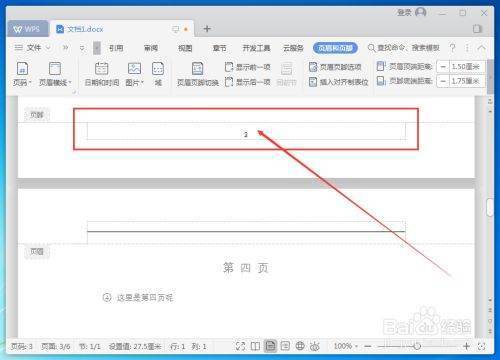500x360 pixels.
Task: Switch to outline view icon
Action: coord(285,346)
